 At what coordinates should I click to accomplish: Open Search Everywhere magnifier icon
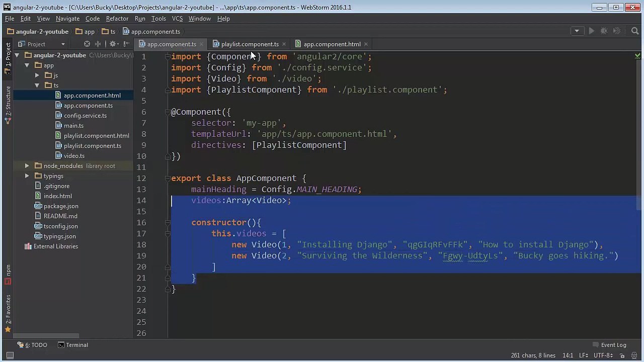pos(635,31)
